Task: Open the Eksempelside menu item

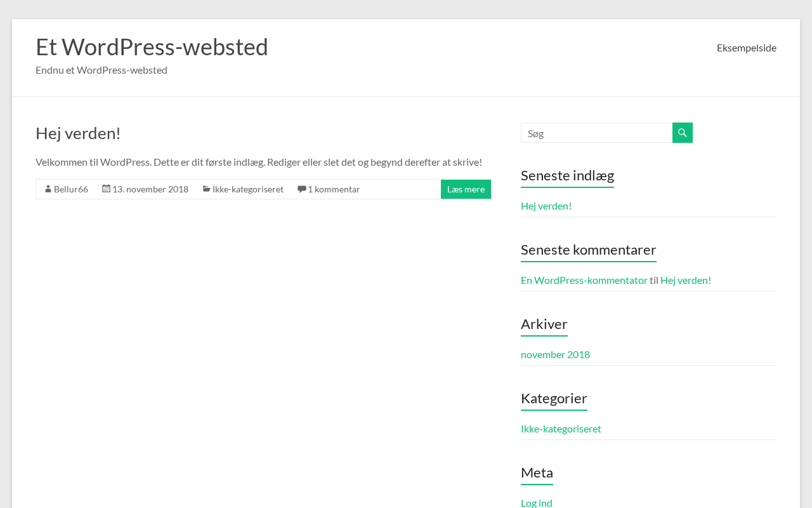Action: click(746, 48)
